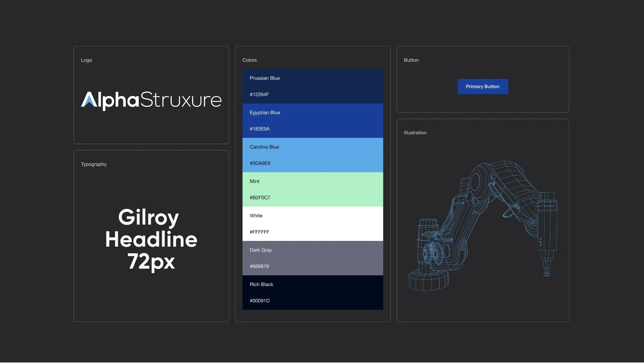Click the robotic arm wireframe illustration
Image resolution: width=644 pixels, height=363 pixels.
483,226
